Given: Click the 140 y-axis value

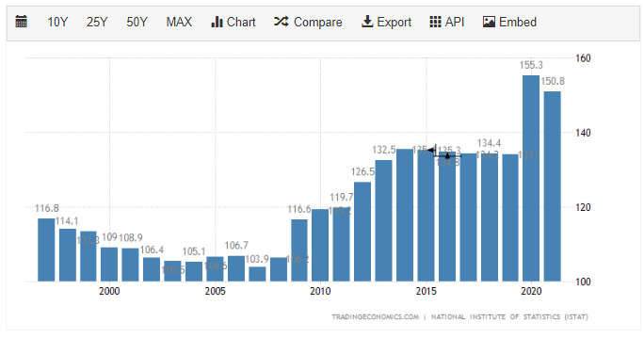Looking at the screenshot, I should coord(583,133).
